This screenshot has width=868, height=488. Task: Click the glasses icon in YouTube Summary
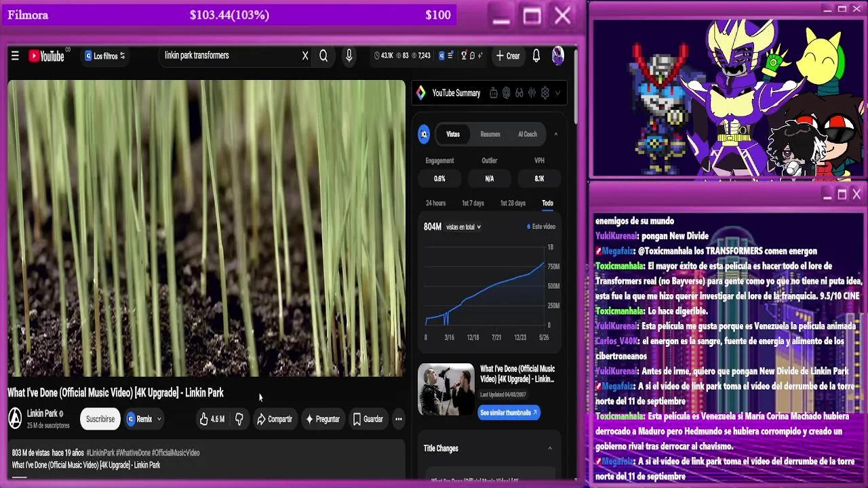coord(519,93)
